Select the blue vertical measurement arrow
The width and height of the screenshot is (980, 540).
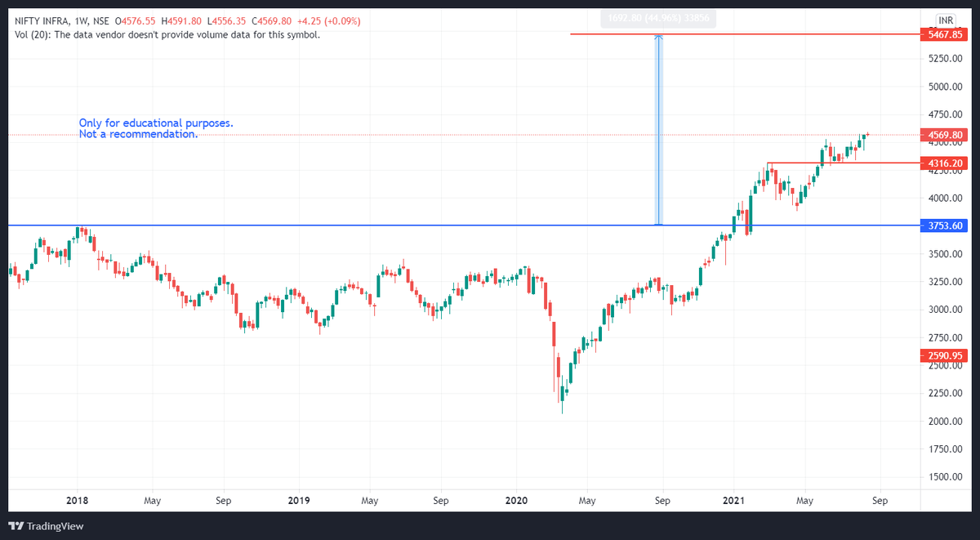(659, 130)
